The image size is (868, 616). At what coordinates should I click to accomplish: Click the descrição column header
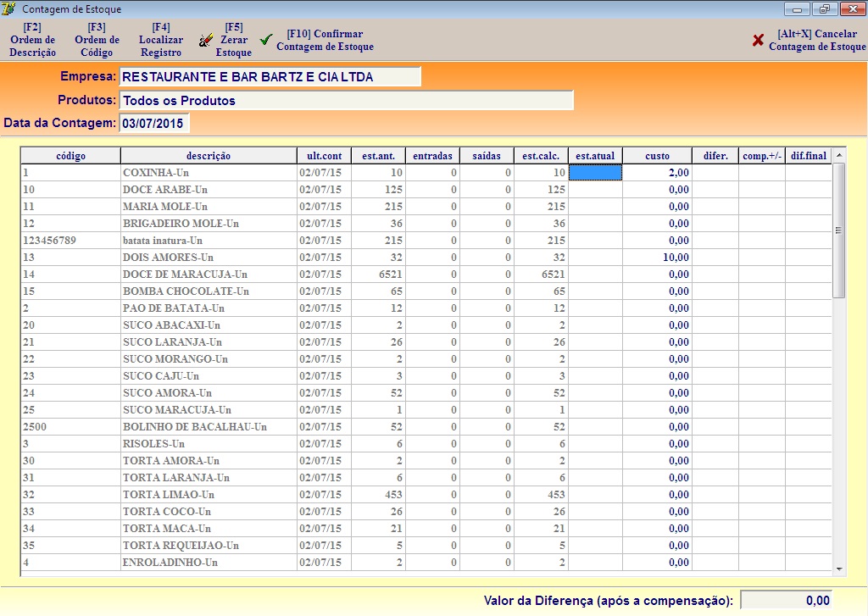pyautogui.click(x=209, y=156)
